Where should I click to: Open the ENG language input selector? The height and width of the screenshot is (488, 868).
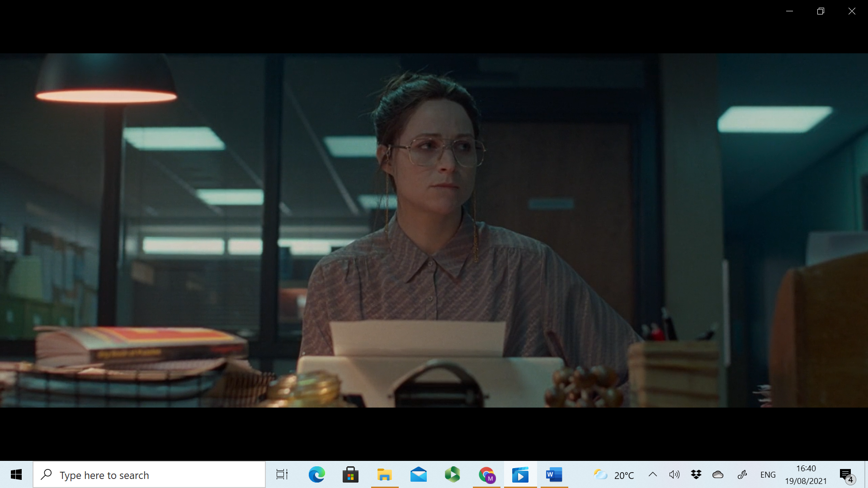tap(768, 474)
